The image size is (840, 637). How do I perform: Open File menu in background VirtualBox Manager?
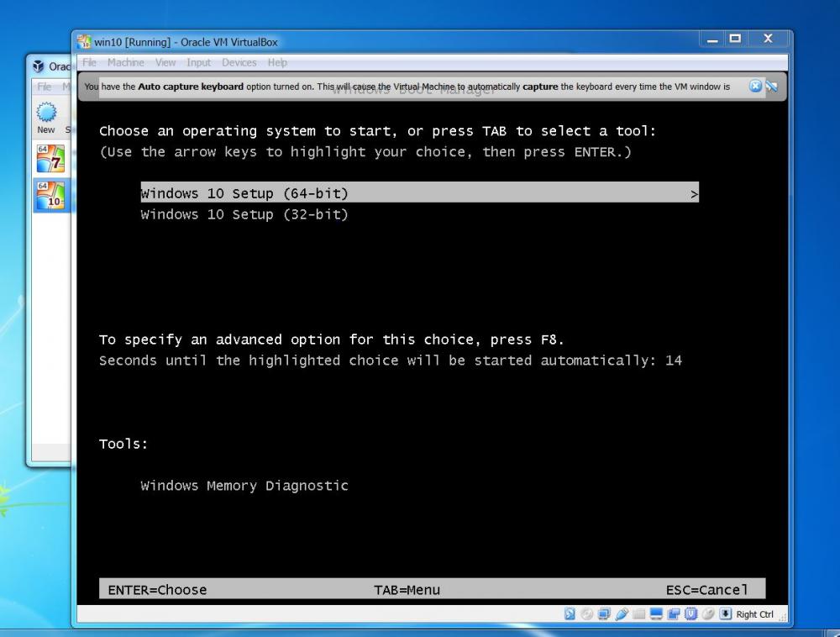pos(45,87)
